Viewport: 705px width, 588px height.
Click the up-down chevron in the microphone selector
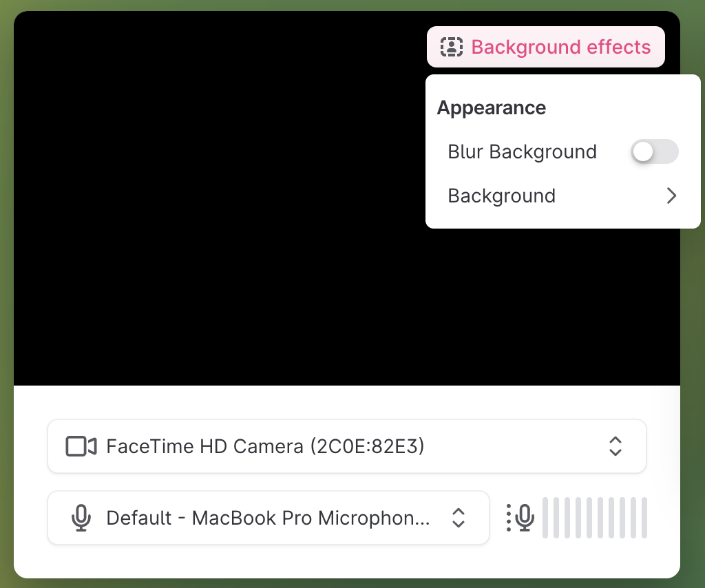coord(458,518)
